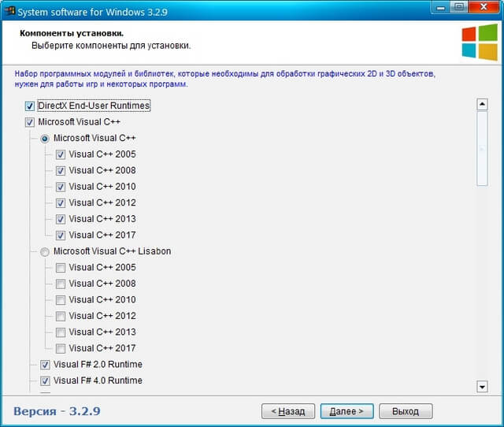Click the scrollbar down arrow
This screenshot has height=427, width=504.
tap(482, 387)
